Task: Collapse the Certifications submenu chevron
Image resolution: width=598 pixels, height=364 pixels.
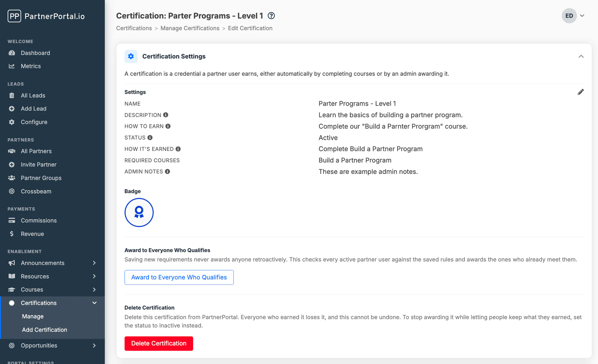Action: coord(94,303)
